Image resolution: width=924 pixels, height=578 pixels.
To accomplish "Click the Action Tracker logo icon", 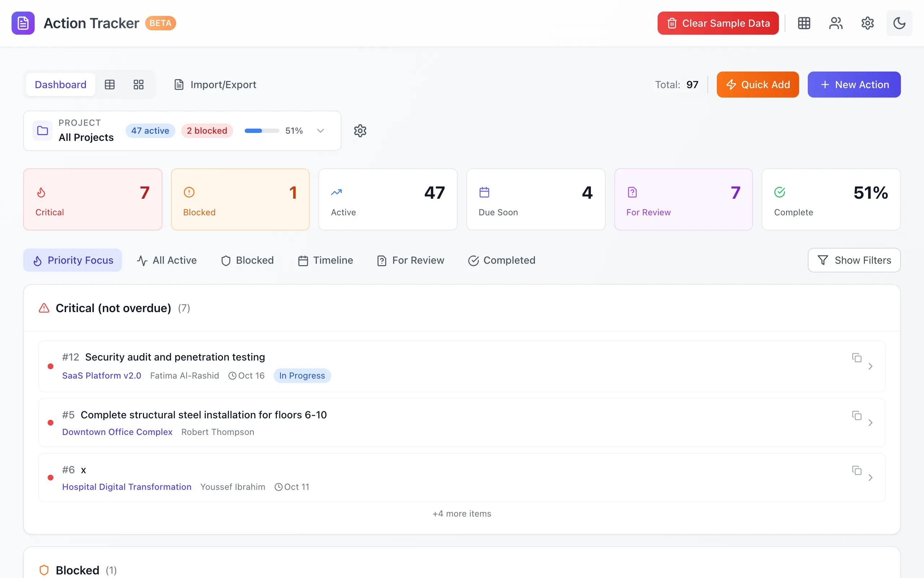I will [x=23, y=23].
